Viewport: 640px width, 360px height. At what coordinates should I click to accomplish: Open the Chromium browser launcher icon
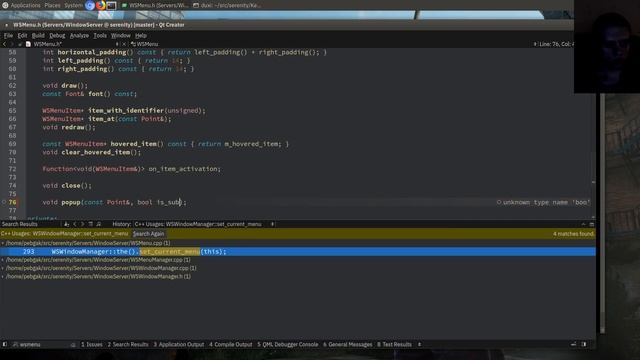coord(90,5)
